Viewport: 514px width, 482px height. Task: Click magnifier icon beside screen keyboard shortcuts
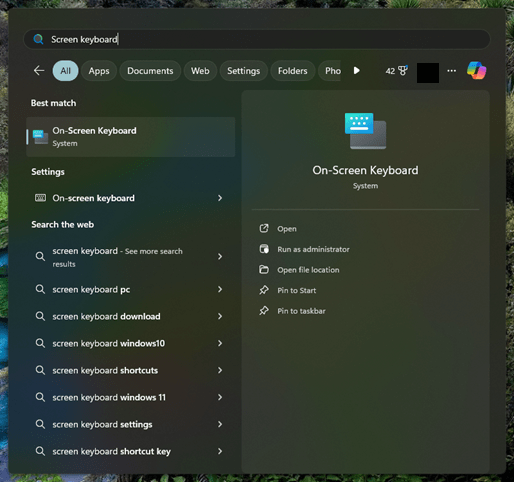[x=40, y=370]
